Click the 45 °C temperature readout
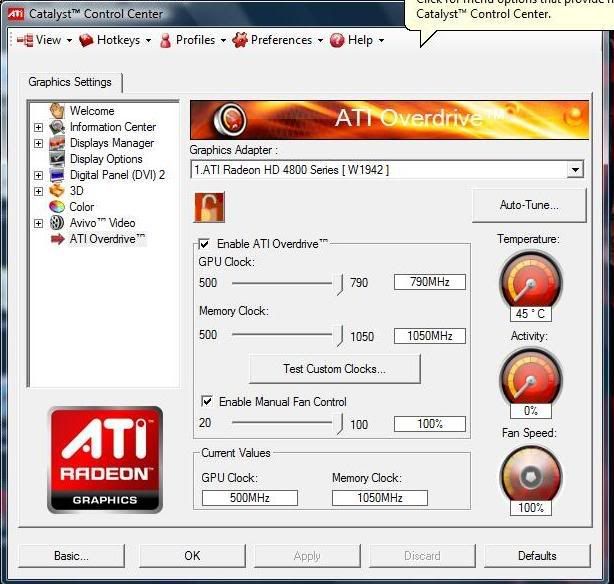This screenshot has width=614, height=584. point(531,313)
